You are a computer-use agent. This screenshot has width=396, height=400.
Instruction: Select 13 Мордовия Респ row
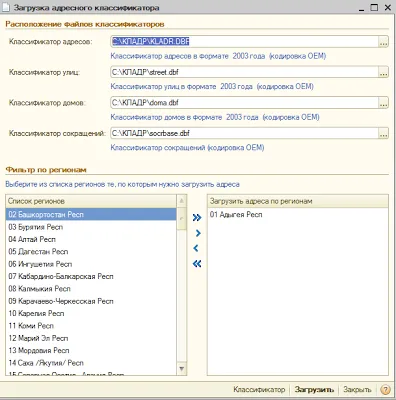(x=91, y=350)
